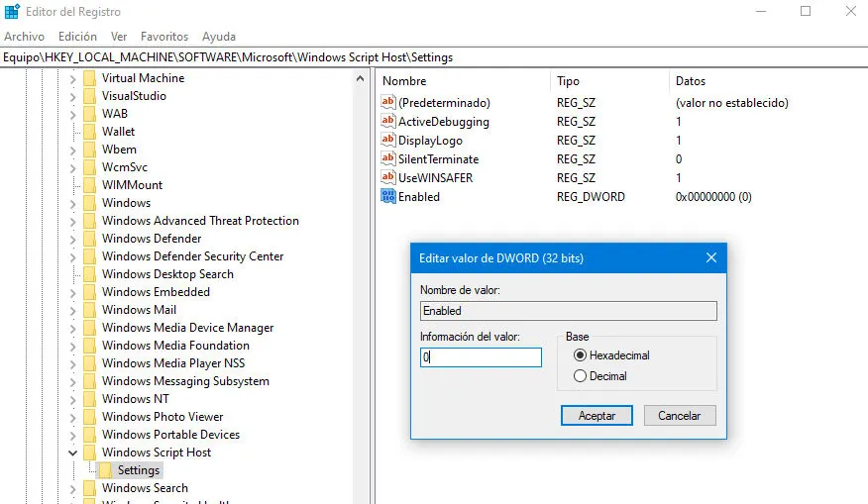Click the Windows Script Host folder icon
This screenshot has height=504, width=868.
pyautogui.click(x=90, y=452)
